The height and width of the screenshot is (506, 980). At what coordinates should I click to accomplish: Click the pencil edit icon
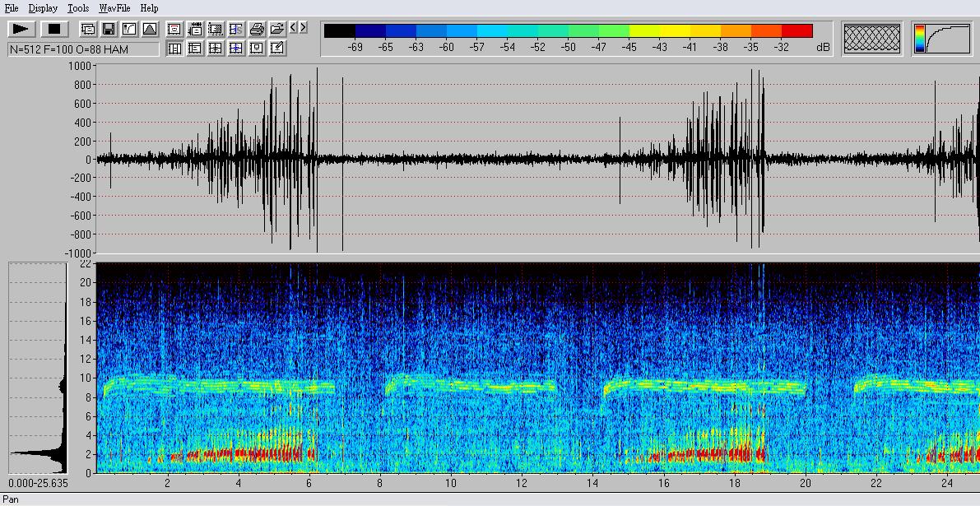tap(277, 49)
